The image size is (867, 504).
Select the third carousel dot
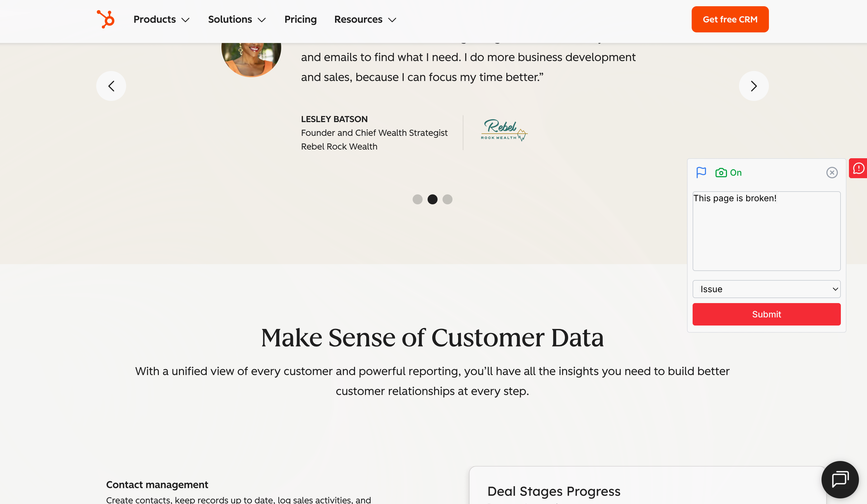coord(447,199)
